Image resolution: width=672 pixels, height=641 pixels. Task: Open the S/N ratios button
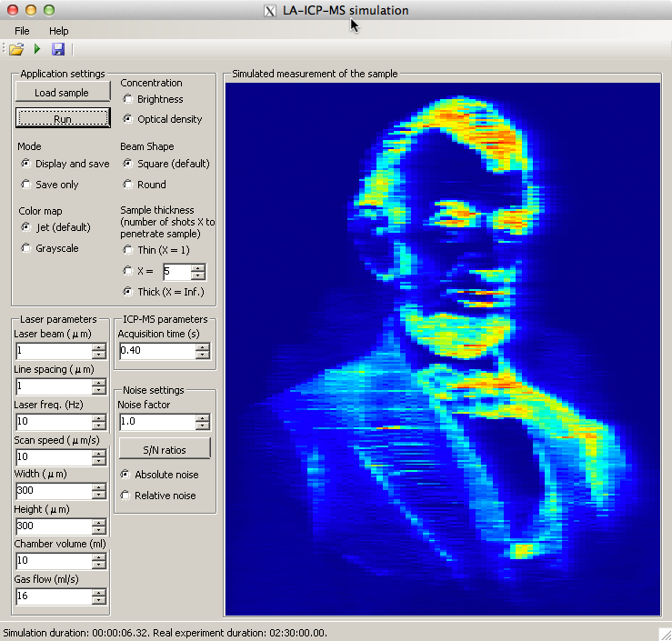[x=165, y=449]
